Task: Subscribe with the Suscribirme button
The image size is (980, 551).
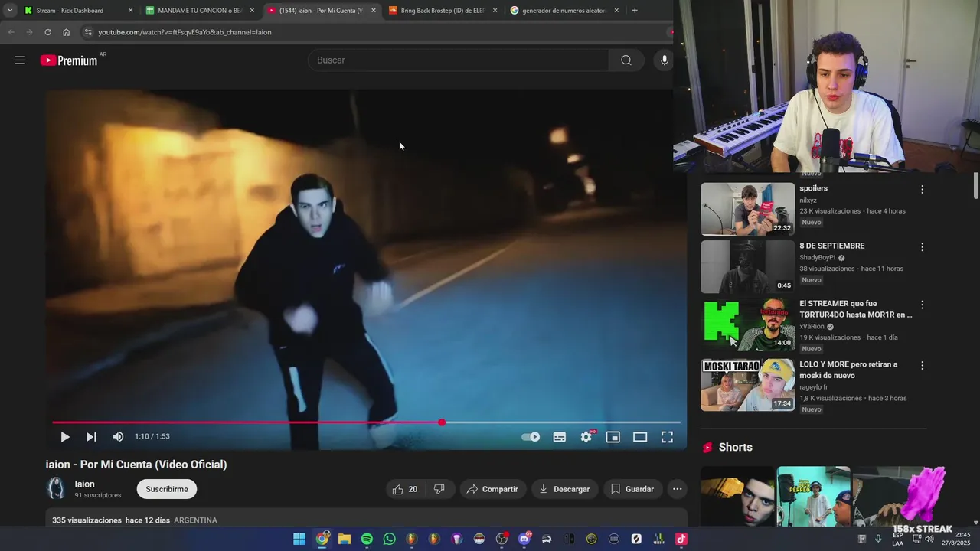Action: click(167, 489)
